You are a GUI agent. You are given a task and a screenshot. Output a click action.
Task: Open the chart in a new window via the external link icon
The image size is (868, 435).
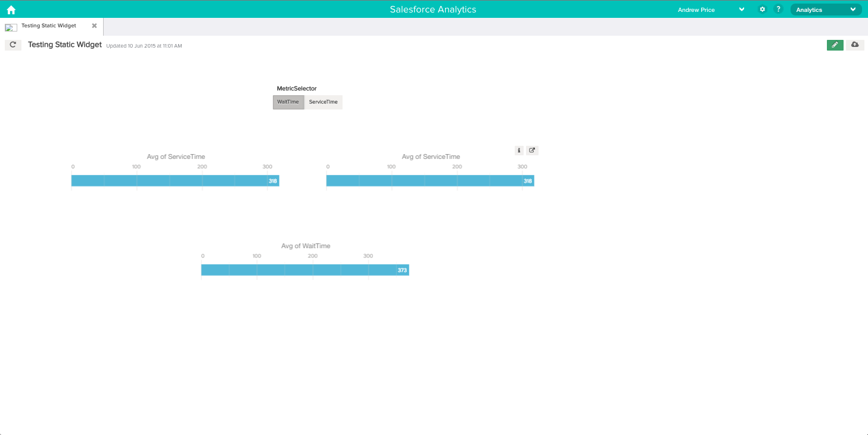coord(532,151)
